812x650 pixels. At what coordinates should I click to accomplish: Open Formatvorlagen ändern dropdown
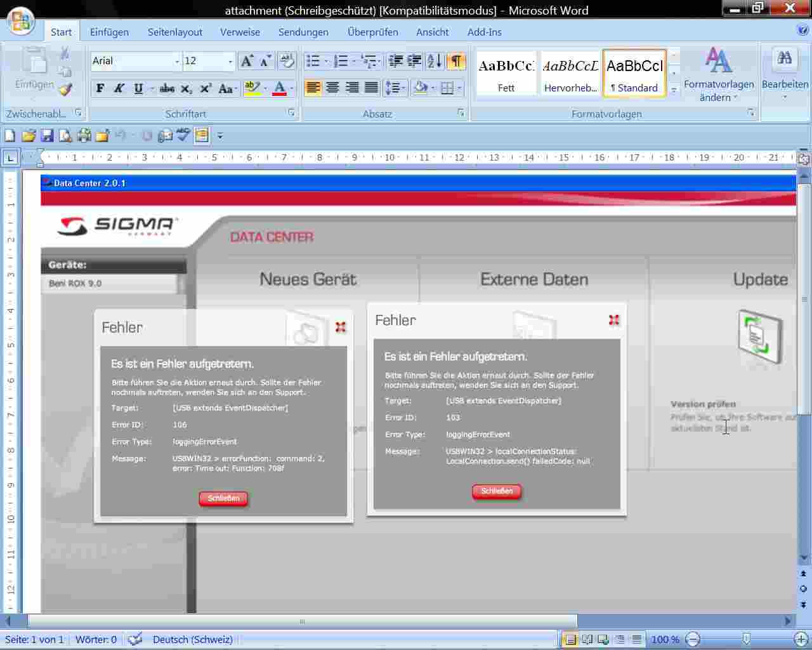tap(719, 75)
